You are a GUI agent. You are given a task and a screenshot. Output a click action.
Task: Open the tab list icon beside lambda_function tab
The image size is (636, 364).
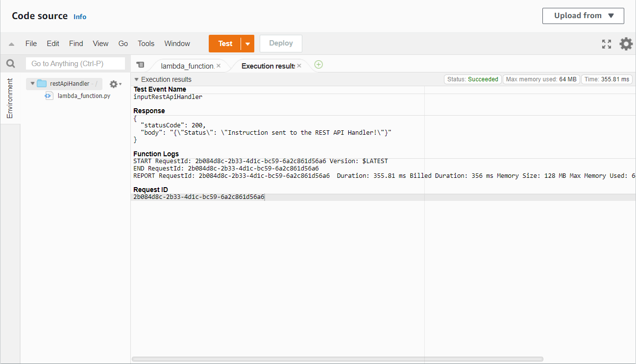[140, 65]
